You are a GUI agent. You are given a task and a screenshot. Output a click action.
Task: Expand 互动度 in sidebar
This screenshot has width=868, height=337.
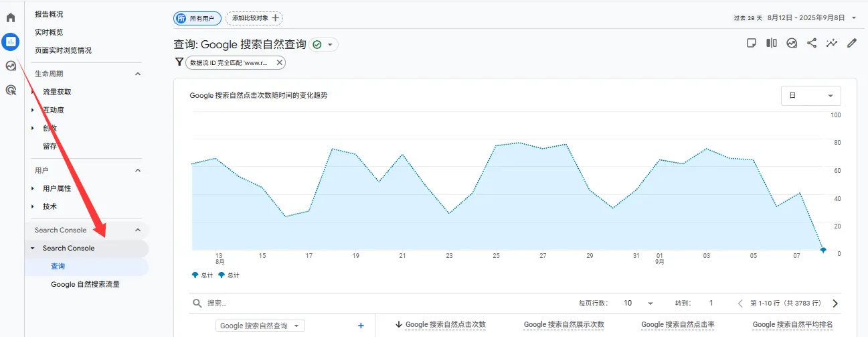point(32,110)
